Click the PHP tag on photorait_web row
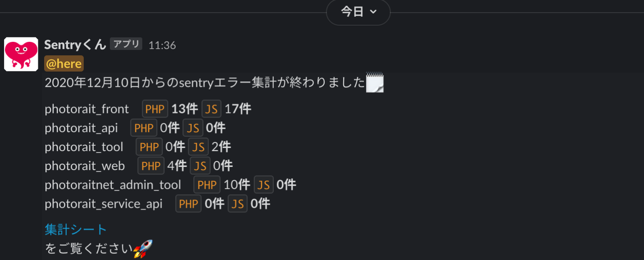The width and height of the screenshot is (644, 260). [x=151, y=166]
